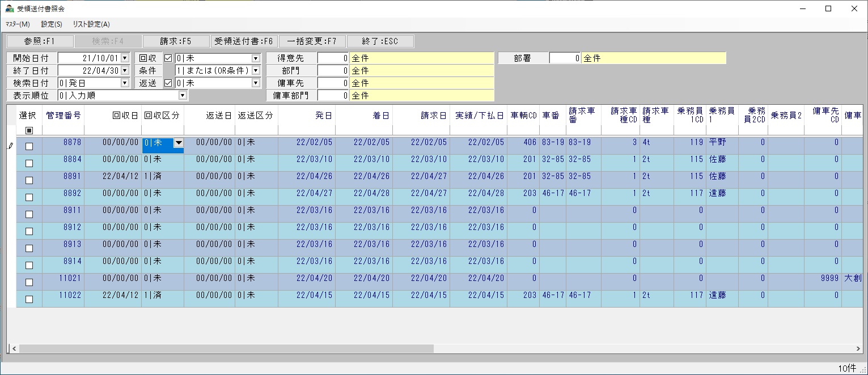The height and width of the screenshot is (375, 868).
Task: Open the リスト設定(A) menu
Action: pos(91,24)
